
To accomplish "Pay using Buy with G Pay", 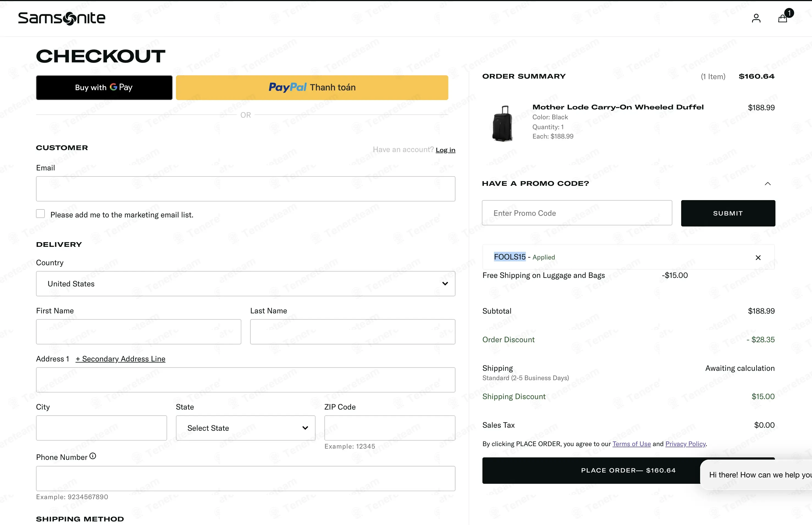I will click(x=104, y=88).
